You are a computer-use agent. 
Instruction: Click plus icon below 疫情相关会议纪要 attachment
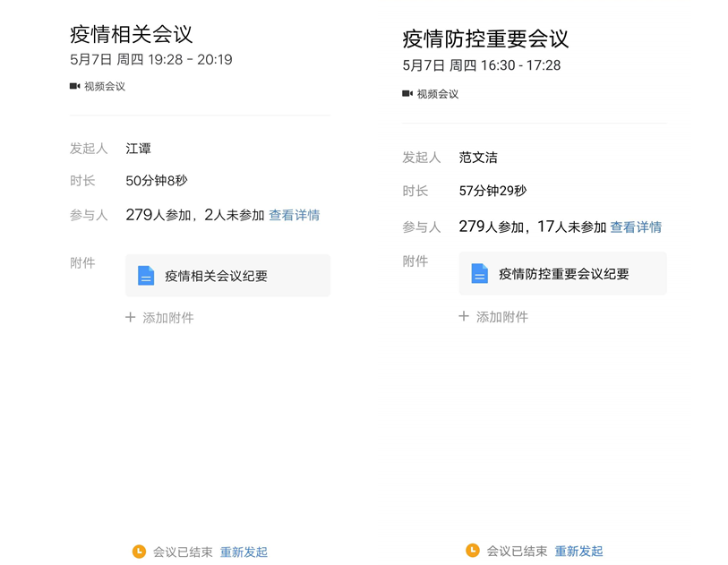pyautogui.click(x=131, y=317)
